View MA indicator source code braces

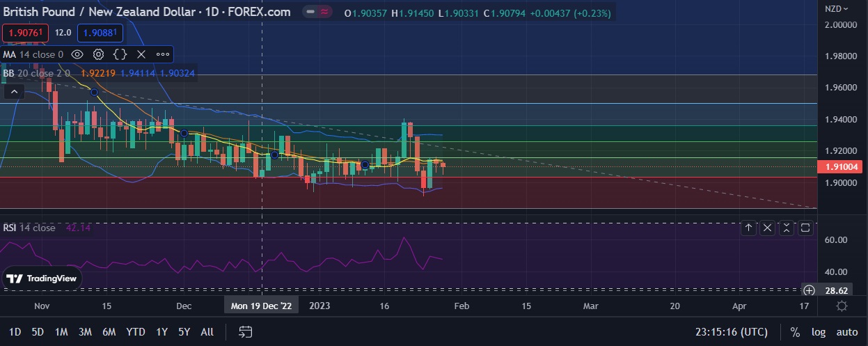click(120, 54)
